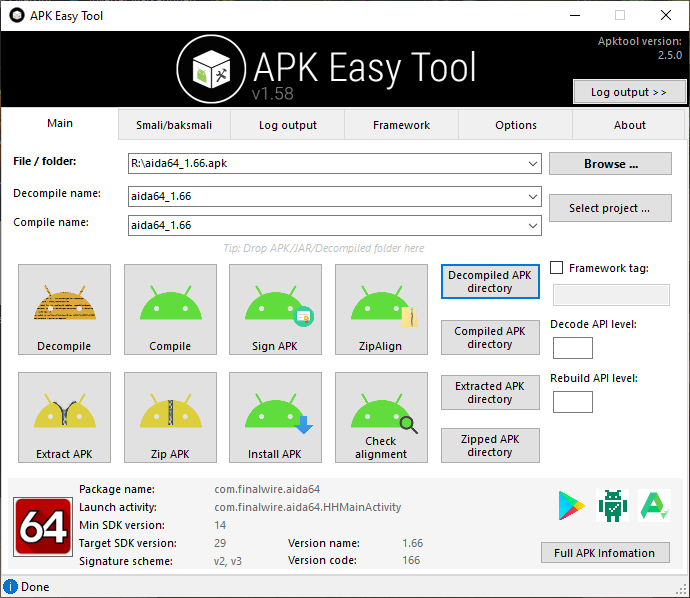Expand the Decompile name dropdown

[532, 198]
